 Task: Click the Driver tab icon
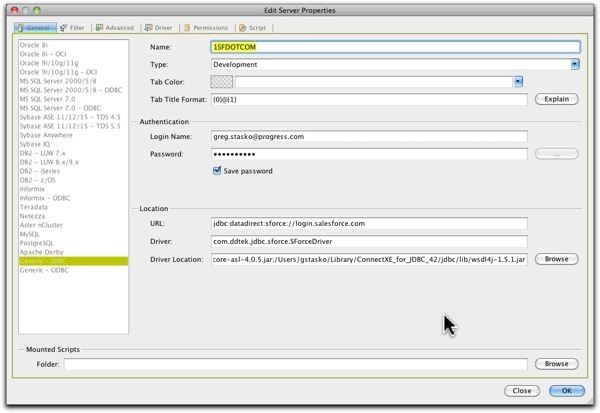tap(148, 29)
